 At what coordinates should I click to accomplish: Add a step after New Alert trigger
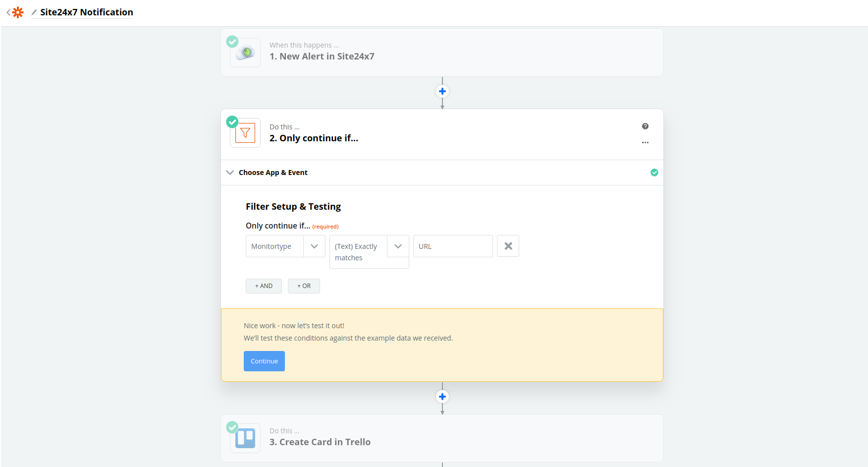(x=442, y=91)
